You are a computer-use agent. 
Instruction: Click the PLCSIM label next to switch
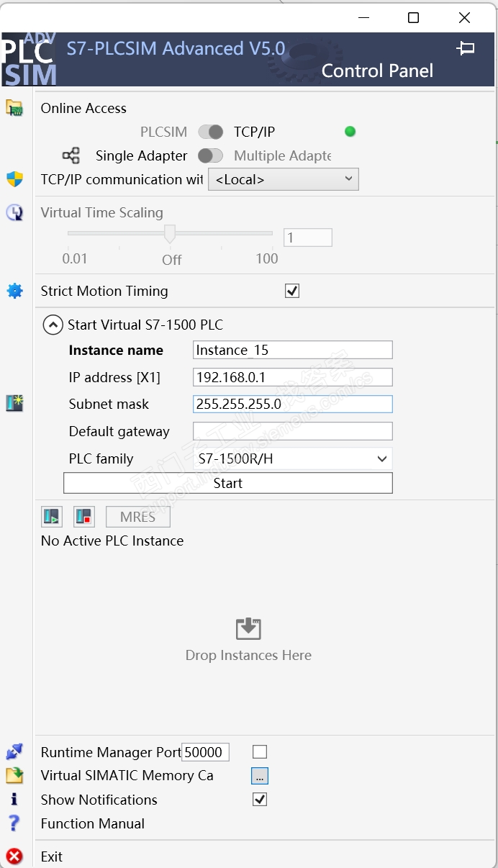(163, 132)
